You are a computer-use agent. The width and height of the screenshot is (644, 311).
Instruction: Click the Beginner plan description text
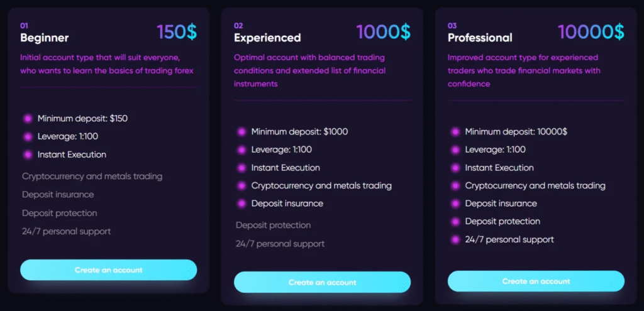pos(107,64)
